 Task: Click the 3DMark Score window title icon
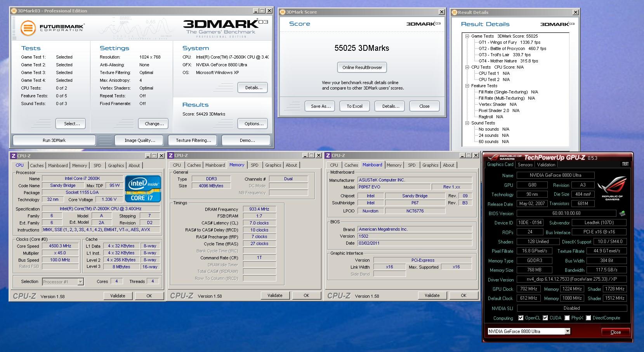[x=283, y=12]
